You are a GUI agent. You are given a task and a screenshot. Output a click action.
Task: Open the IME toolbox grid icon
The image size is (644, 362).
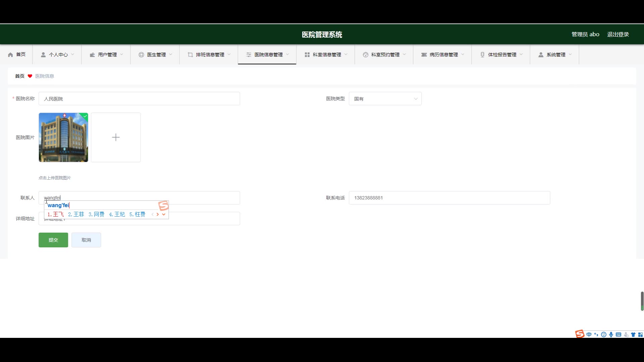tap(640, 335)
